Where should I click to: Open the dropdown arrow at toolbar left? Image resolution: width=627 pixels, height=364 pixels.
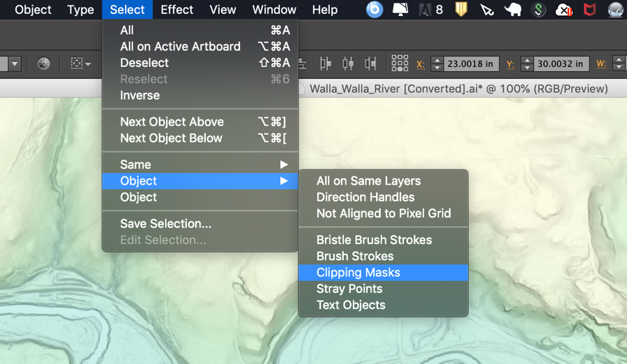pos(15,63)
